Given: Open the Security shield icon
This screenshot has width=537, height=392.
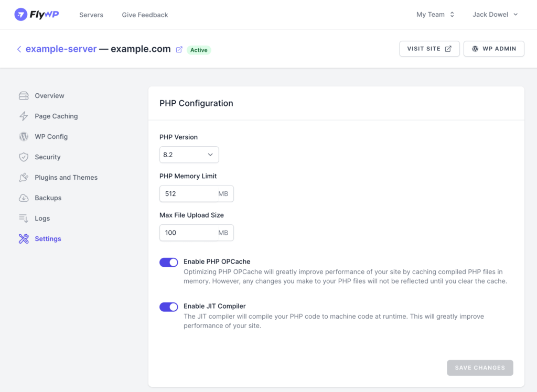Looking at the screenshot, I should (24, 157).
